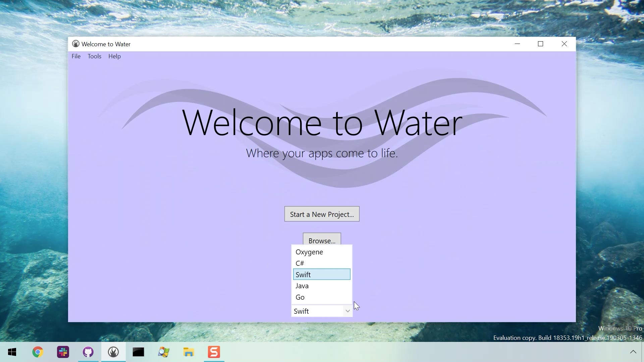
Task: Switch to Water app on taskbar
Action: [113, 352]
